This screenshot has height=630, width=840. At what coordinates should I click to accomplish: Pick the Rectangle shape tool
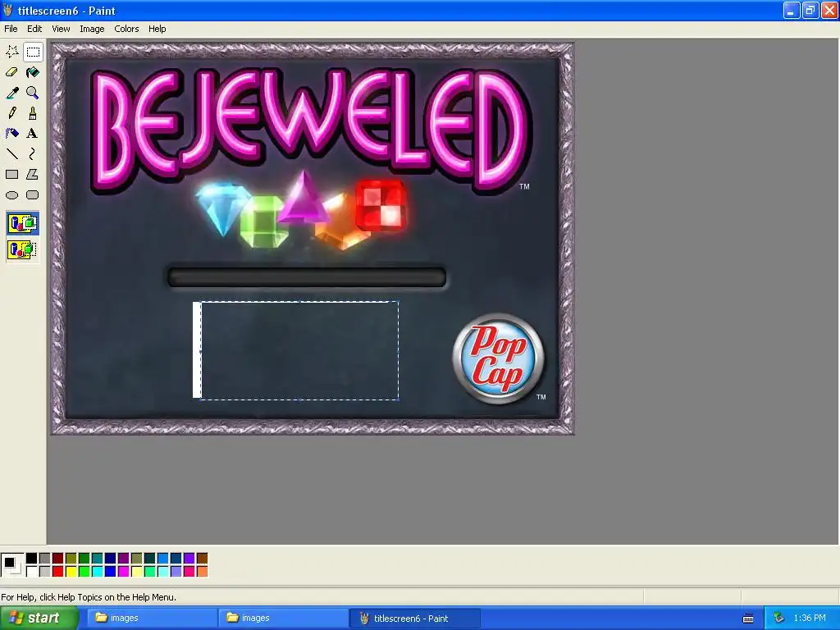[x=12, y=175]
